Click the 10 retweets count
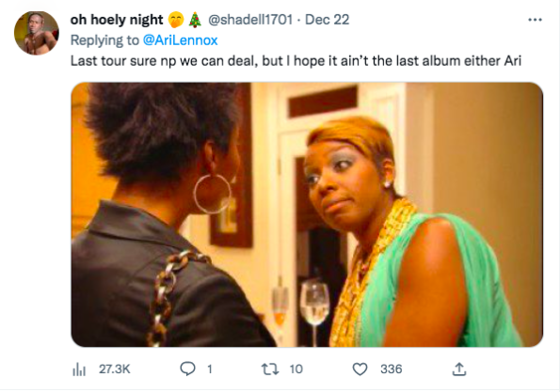 tap(296, 368)
